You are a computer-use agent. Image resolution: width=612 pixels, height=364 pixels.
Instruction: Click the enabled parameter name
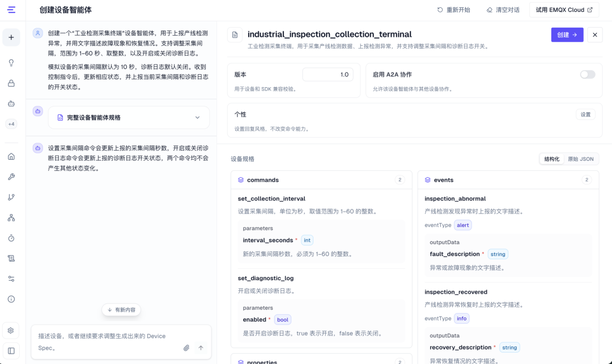click(254, 320)
